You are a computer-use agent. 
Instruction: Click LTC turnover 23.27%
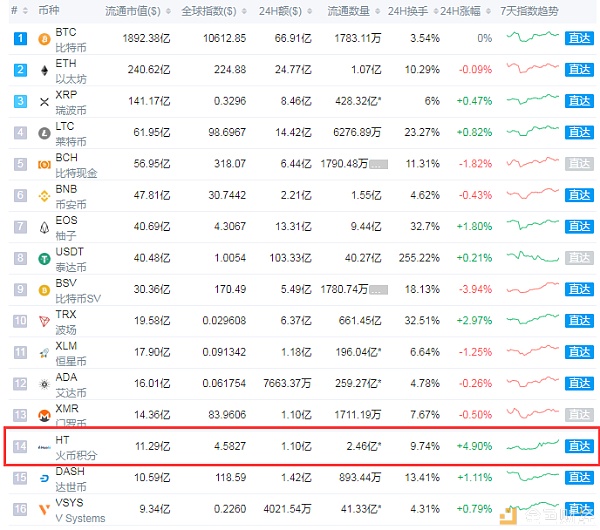point(422,133)
